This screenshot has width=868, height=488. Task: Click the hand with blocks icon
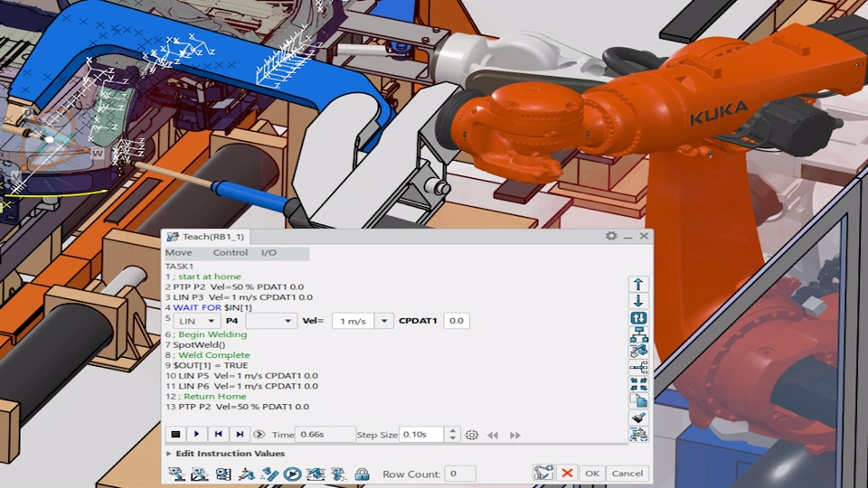[x=638, y=351]
